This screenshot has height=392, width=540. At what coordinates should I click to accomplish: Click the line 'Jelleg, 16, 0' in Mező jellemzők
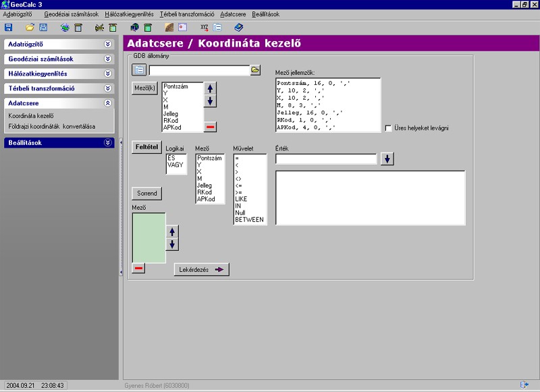tap(310, 113)
